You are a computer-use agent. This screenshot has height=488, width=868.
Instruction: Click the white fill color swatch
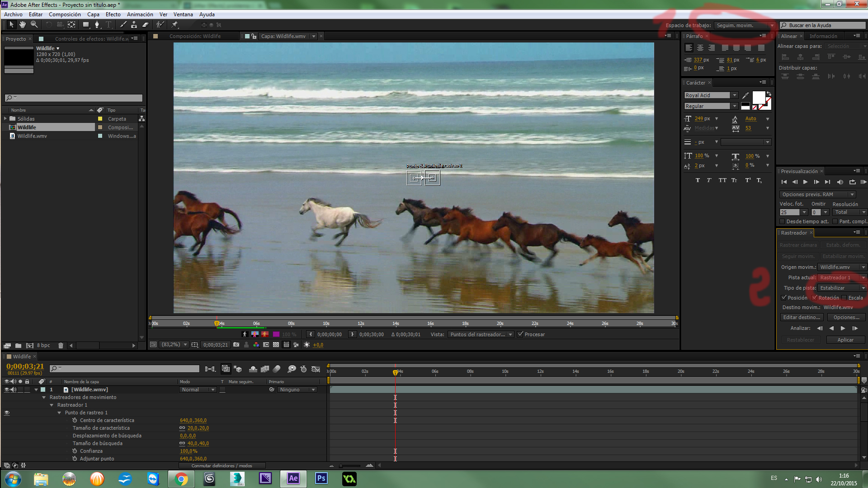coord(758,97)
